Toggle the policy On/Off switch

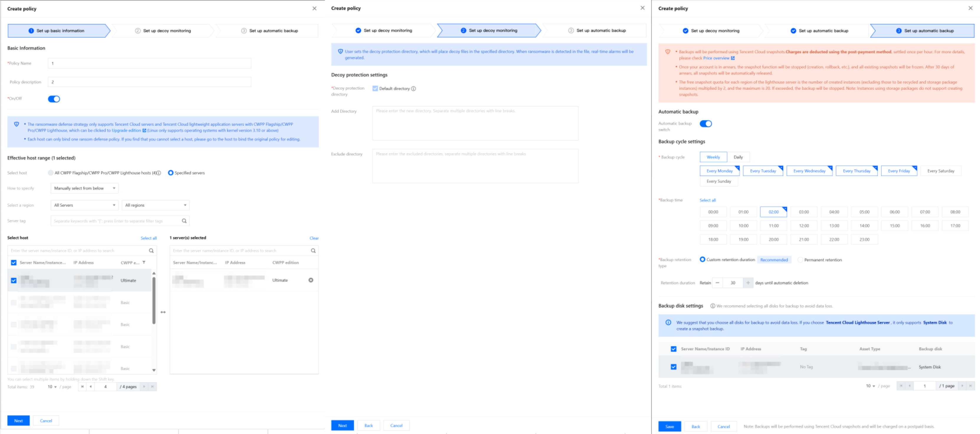54,99
